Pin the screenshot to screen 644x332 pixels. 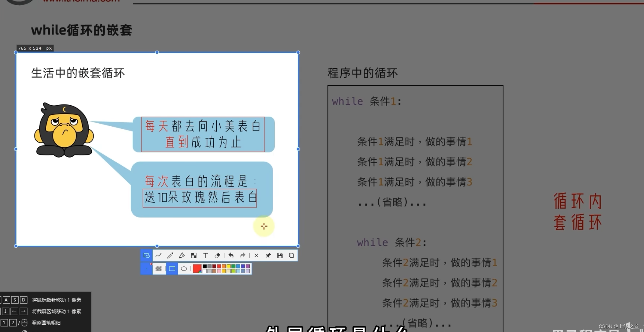pos(268,256)
